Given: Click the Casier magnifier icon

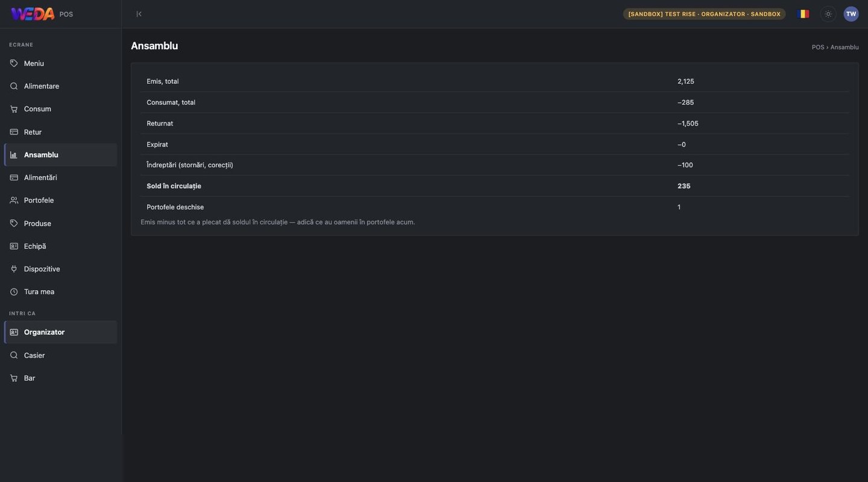Looking at the screenshot, I should [x=14, y=355].
